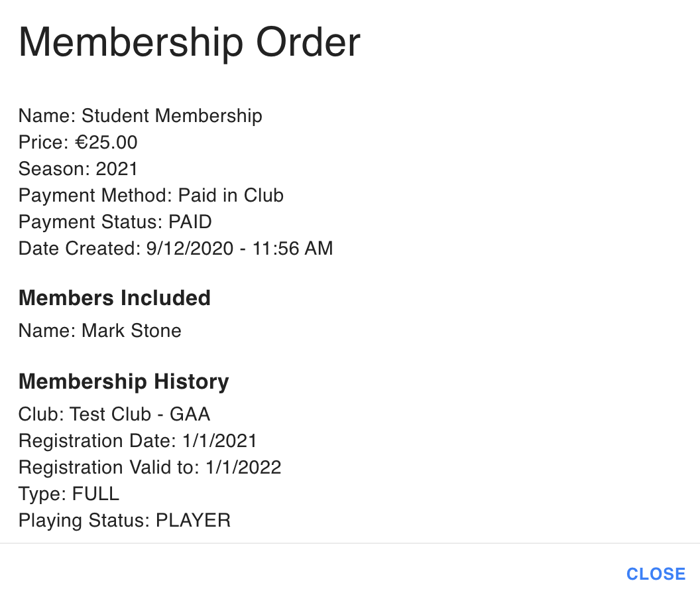Click the Payment Status: PAID line

[115, 222]
